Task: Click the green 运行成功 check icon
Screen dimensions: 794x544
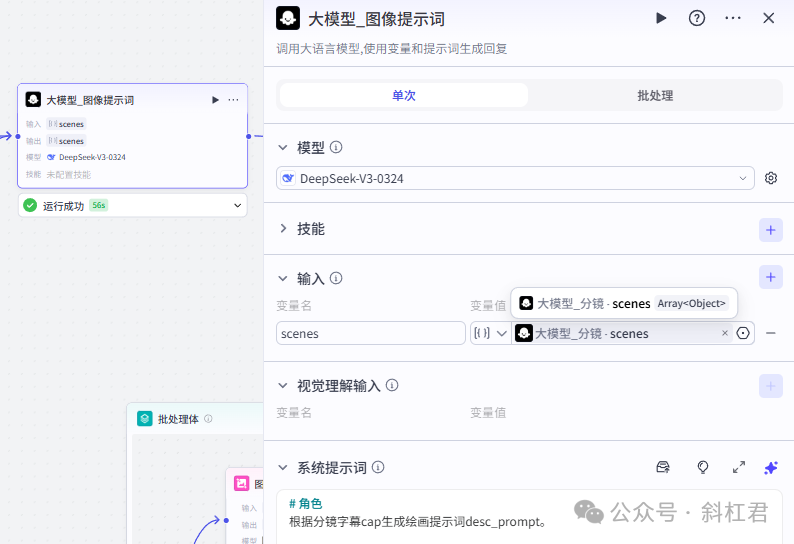Action: pyautogui.click(x=30, y=206)
